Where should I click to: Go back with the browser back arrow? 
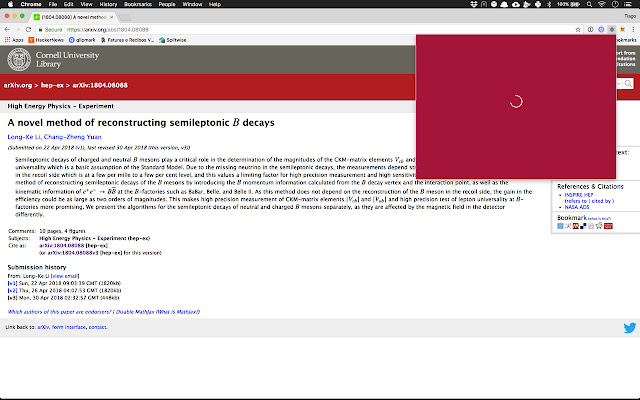click(x=7, y=29)
